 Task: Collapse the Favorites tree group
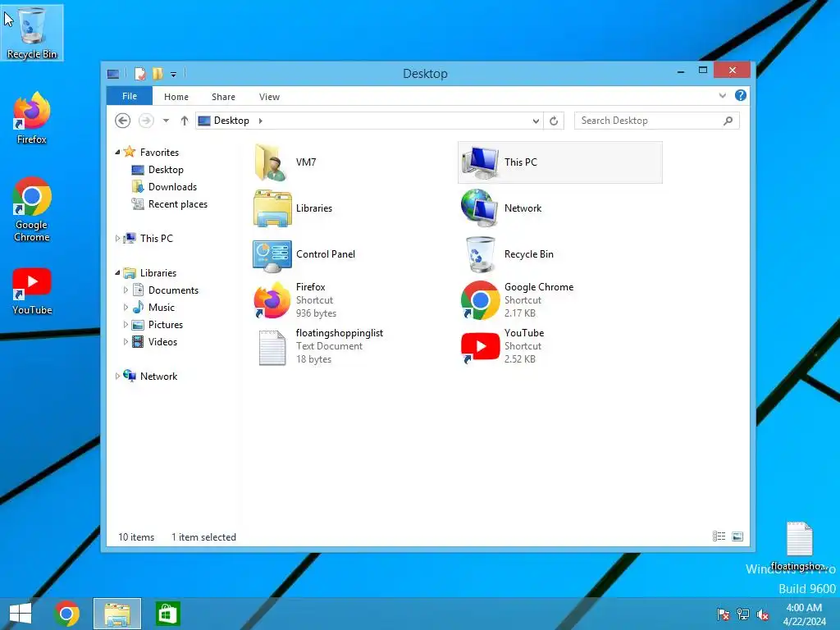[x=117, y=152]
